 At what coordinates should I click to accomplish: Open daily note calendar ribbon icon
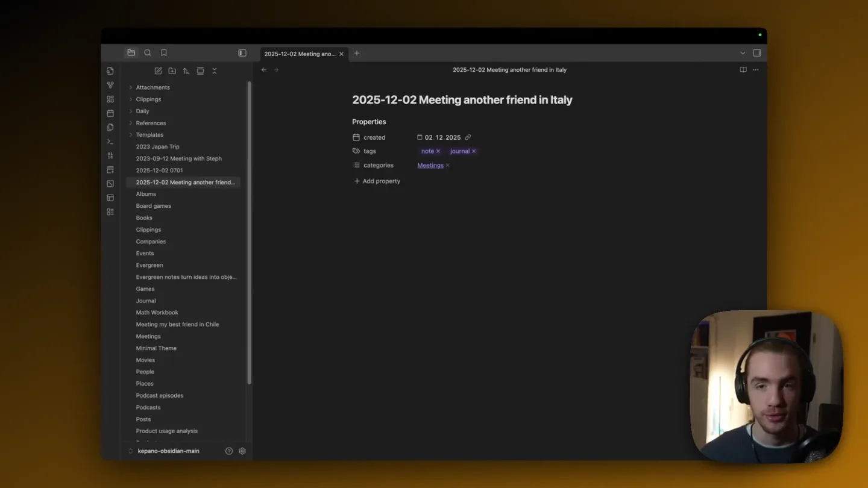point(110,113)
